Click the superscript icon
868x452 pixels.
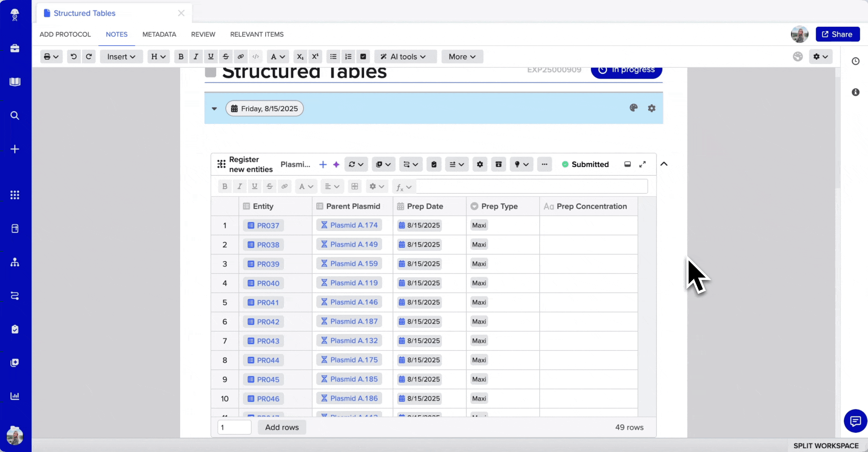(315, 56)
